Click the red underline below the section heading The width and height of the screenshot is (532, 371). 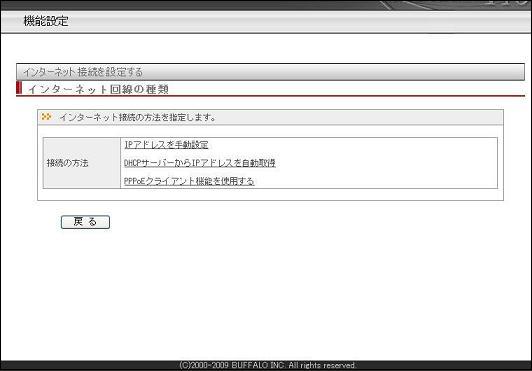coord(270,96)
